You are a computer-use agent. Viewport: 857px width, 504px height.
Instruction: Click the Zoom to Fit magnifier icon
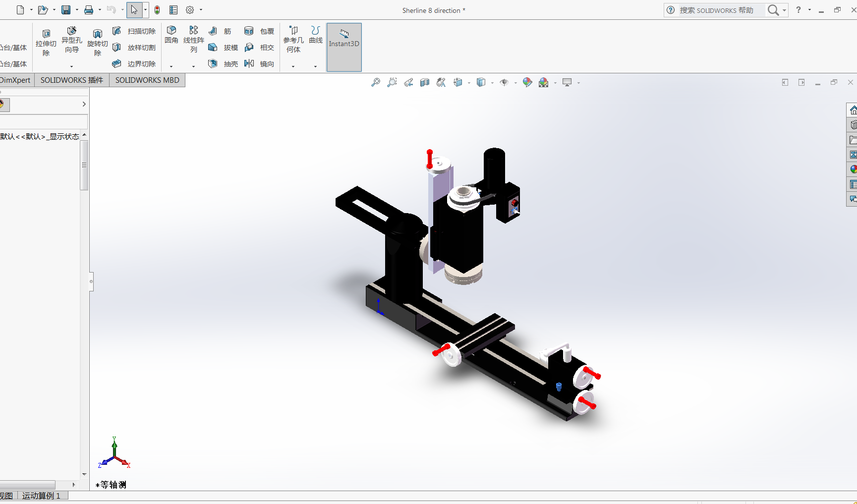point(376,82)
